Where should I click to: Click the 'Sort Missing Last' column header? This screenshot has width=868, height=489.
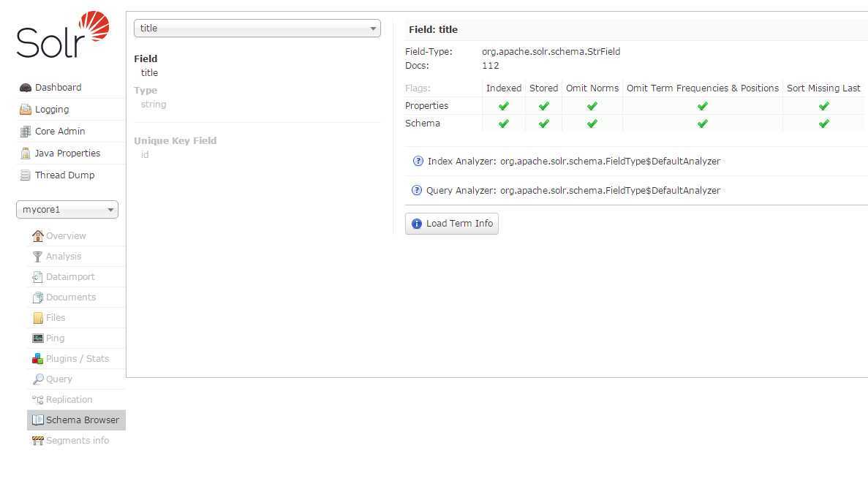point(823,88)
